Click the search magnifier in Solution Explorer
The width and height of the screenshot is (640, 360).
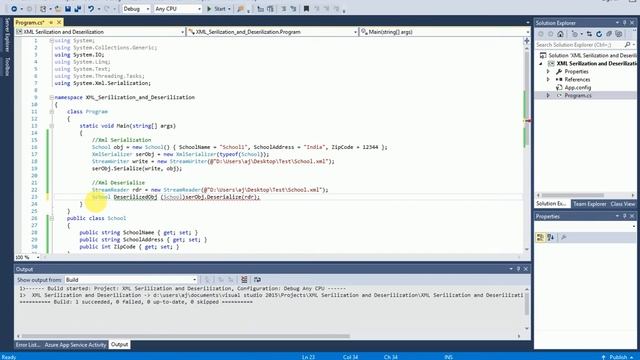coord(627,44)
